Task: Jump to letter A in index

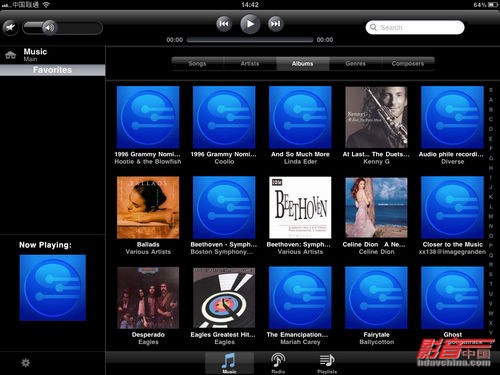Action: [491, 100]
